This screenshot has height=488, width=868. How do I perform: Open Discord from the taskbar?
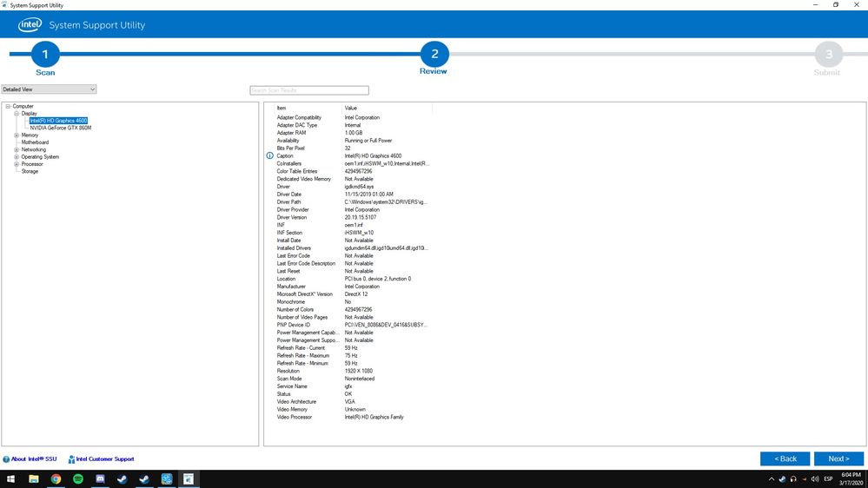[x=100, y=479]
